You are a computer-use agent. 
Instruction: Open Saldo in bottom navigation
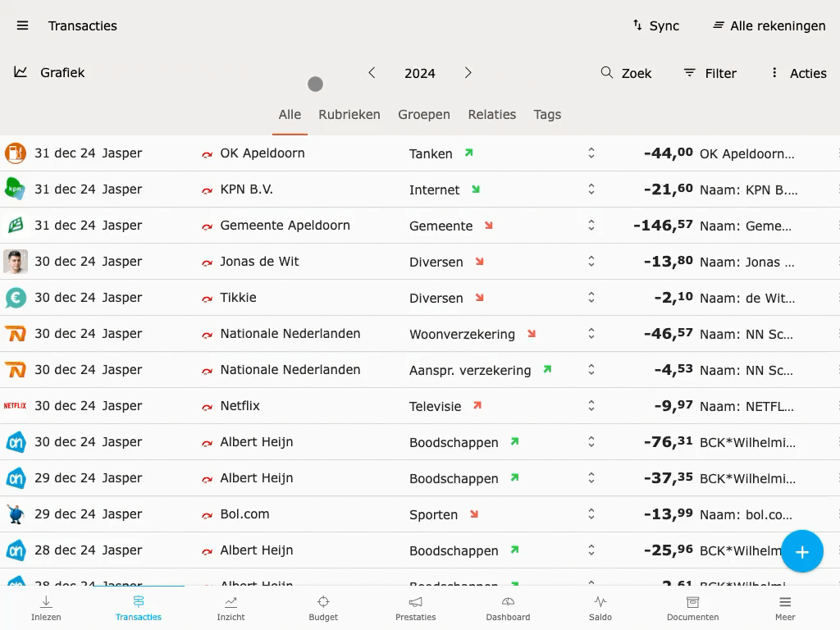(x=600, y=608)
